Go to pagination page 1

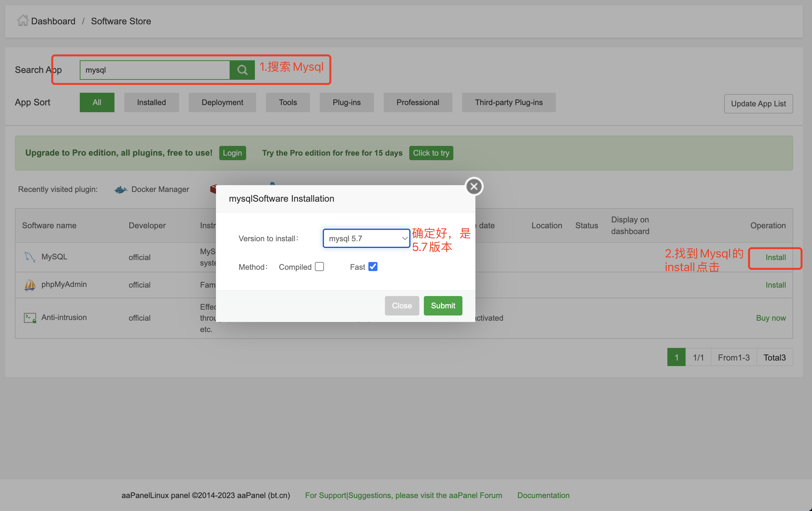tap(676, 357)
